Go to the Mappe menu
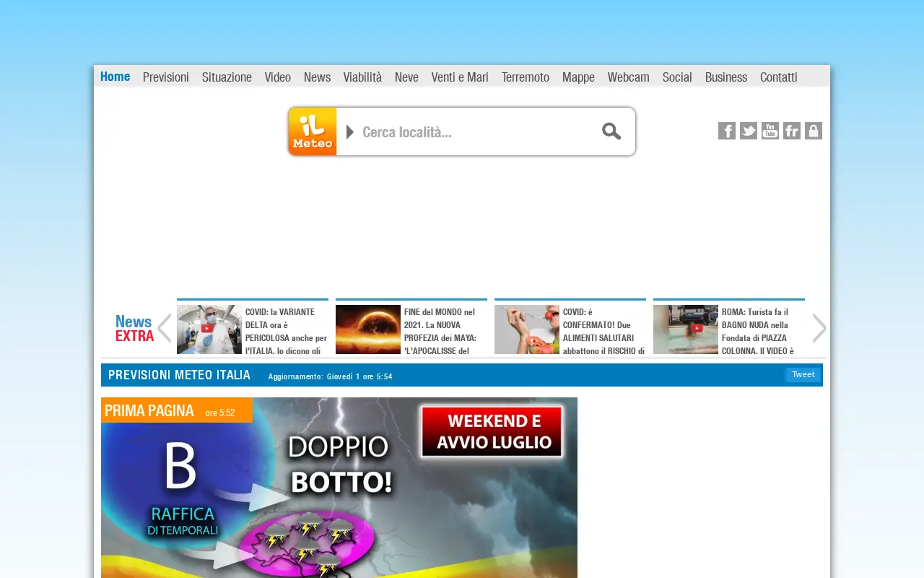This screenshot has width=924, height=578. coord(578,77)
